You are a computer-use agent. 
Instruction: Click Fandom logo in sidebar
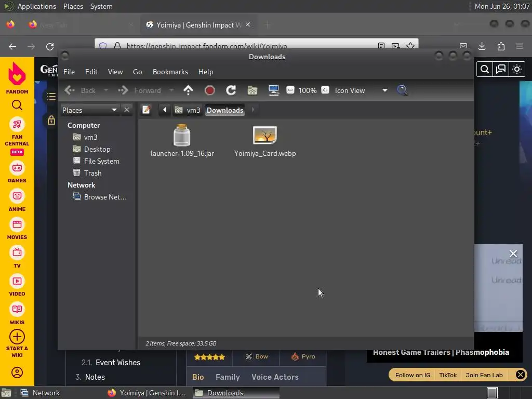pos(17,78)
